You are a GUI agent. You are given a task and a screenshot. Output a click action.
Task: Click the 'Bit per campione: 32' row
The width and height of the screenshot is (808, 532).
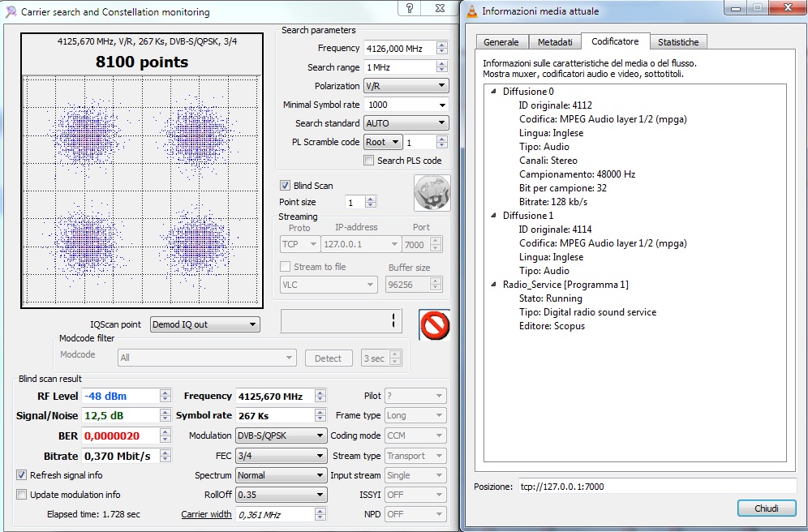click(563, 188)
